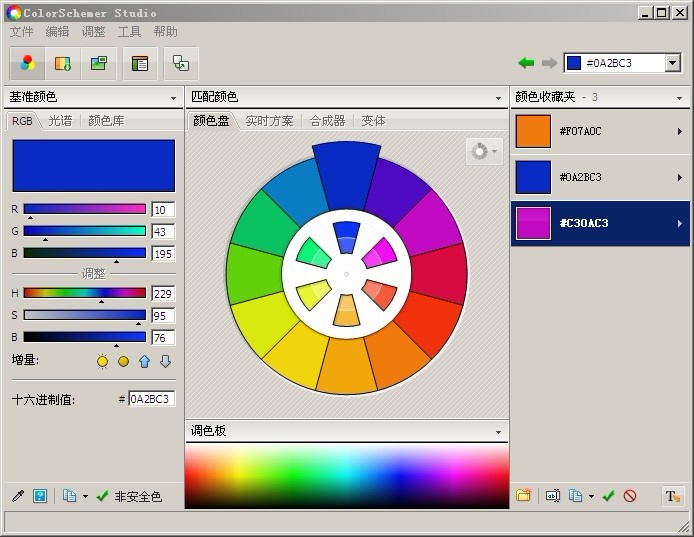
Task: Click the copy icon in base color panel
Action: [x=69, y=496]
